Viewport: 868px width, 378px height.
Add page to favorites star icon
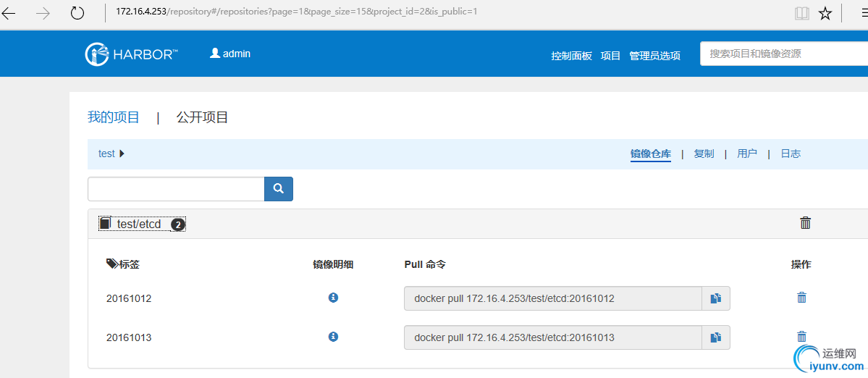pyautogui.click(x=825, y=13)
